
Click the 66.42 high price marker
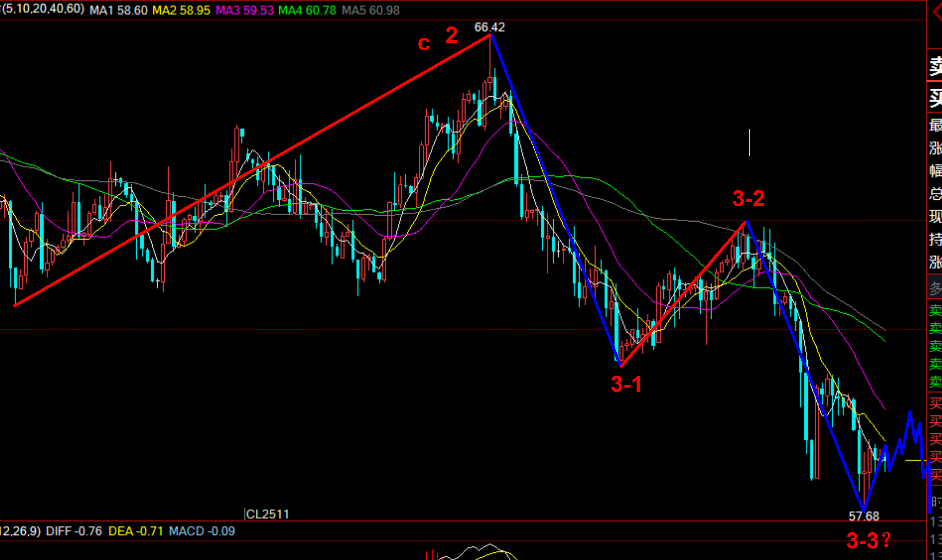(x=489, y=27)
